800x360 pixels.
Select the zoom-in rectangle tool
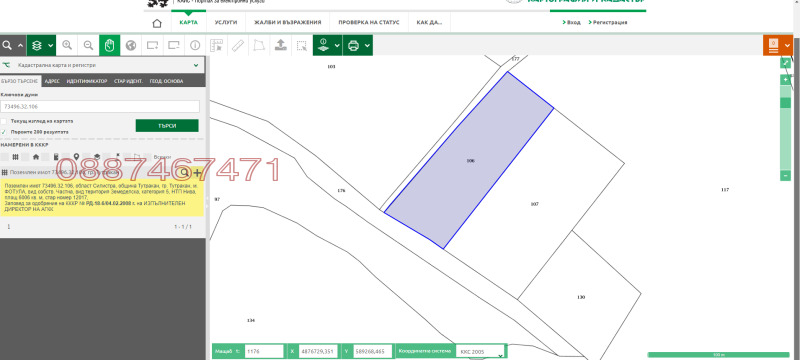(153, 45)
